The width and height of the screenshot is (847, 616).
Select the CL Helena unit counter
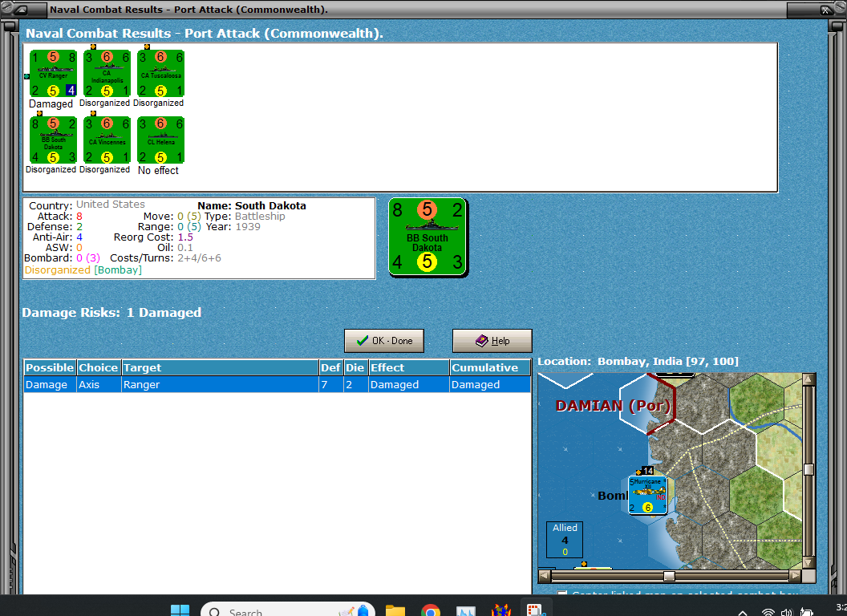[x=161, y=140]
